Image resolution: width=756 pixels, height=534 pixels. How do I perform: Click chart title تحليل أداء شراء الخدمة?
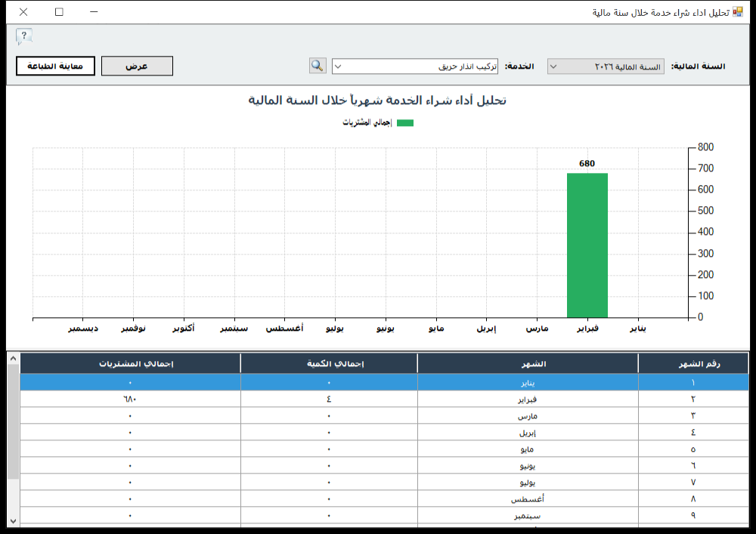pyautogui.click(x=377, y=100)
